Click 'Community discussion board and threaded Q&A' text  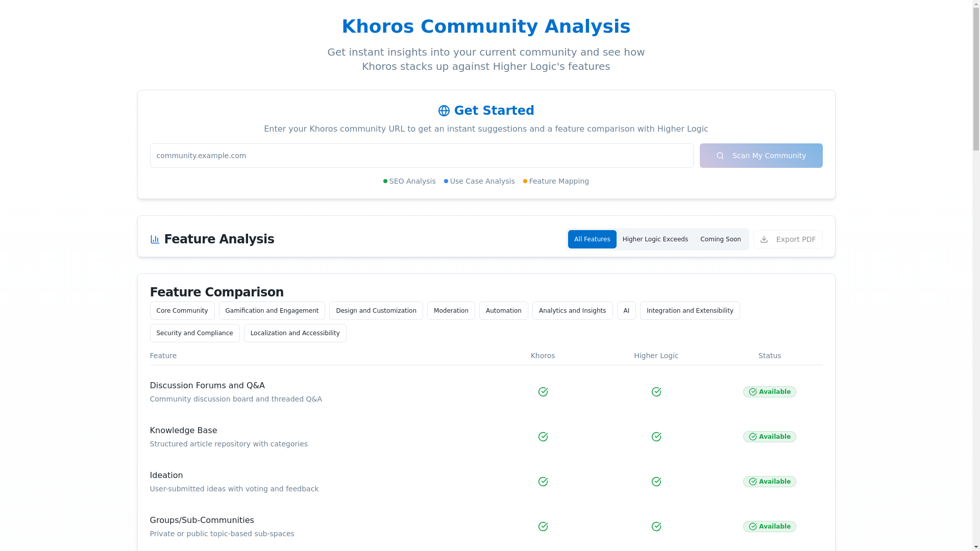[x=236, y=399]
